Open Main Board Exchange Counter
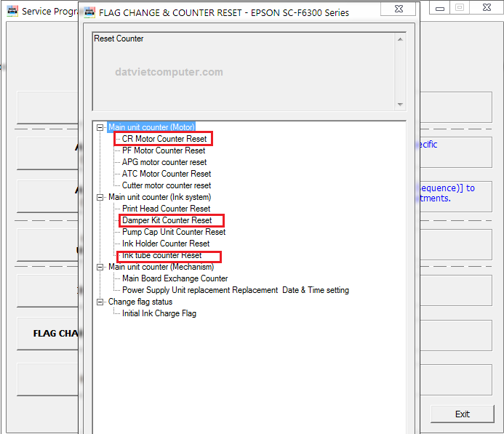 (175, 278)
